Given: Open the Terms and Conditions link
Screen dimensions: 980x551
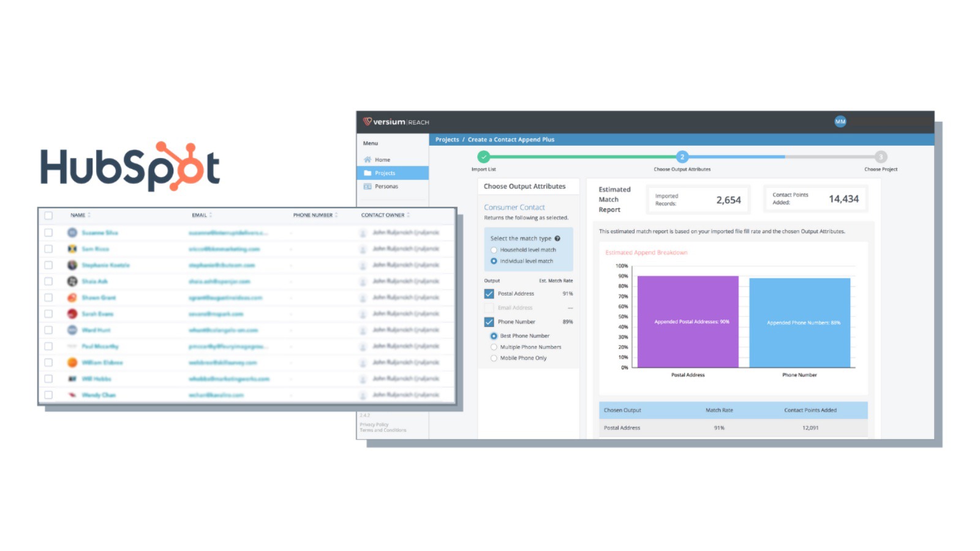Looking at the screenshot, I should tap(383, 430).
